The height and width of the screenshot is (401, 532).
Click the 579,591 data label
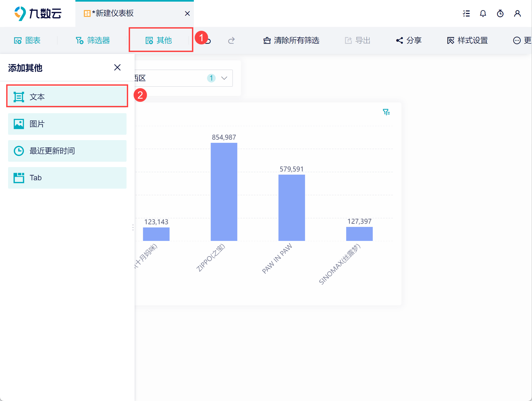(x=292, y=169)
